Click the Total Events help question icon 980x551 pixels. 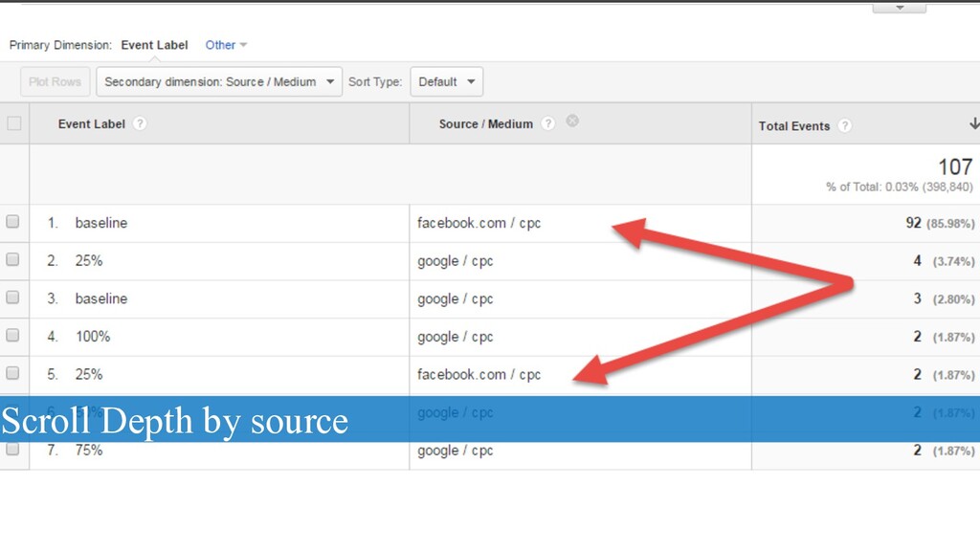coord(845,125)
